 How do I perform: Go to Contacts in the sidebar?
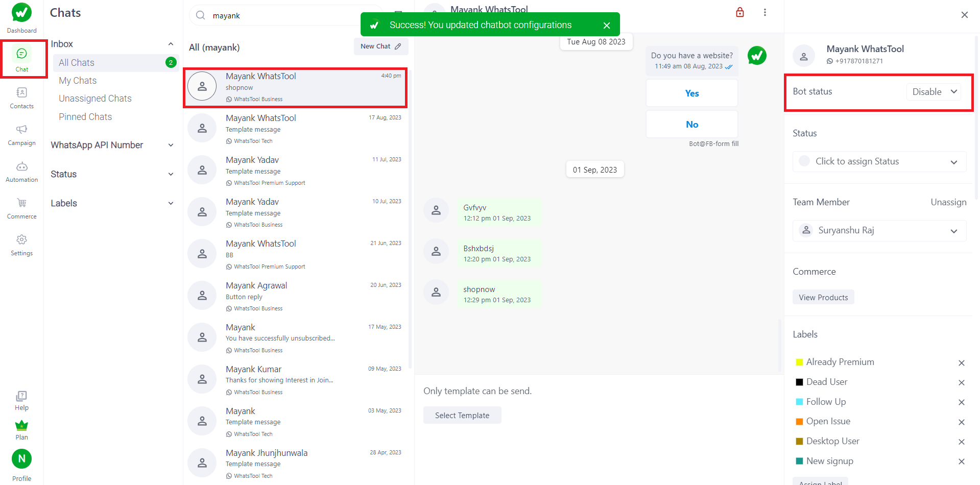pyautogui.click(x=22, y=98)
